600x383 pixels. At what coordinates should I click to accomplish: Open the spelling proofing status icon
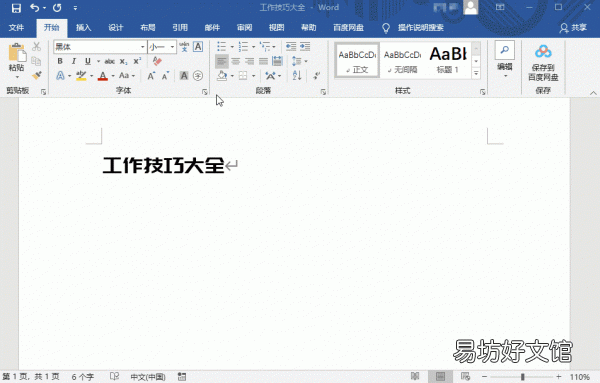coord(114,376)
